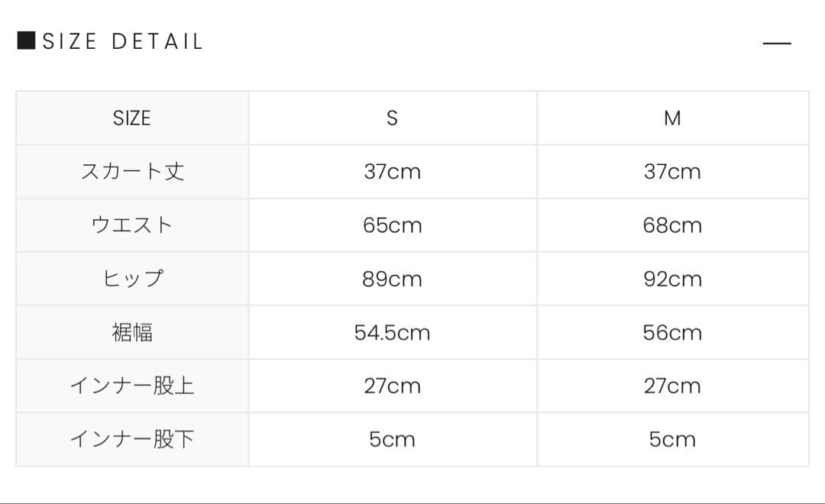The image size is (825, 504).
Task: Click the インナー股下 row label
Action: point(132,439)
